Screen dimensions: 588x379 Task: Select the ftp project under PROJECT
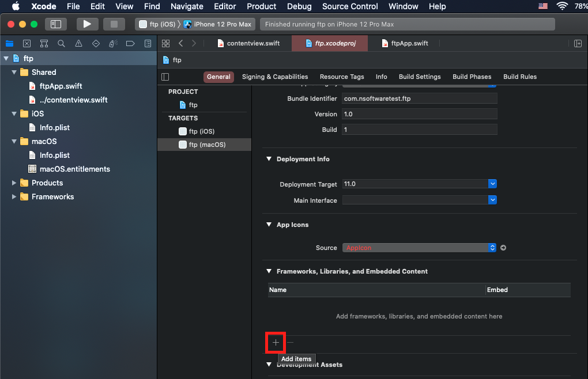pyautogui.click(x=205, y=105)
